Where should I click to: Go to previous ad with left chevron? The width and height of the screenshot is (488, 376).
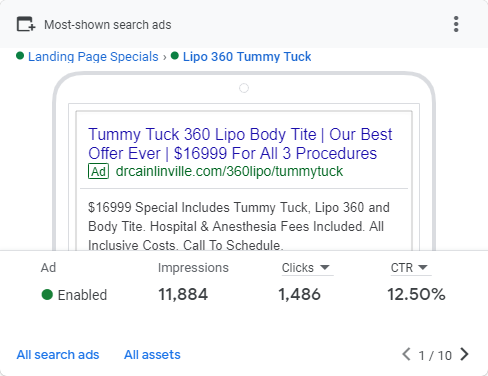tap(406, 354)
